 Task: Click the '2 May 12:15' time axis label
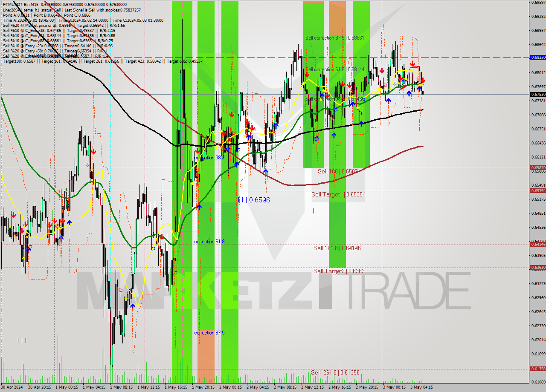313,387
